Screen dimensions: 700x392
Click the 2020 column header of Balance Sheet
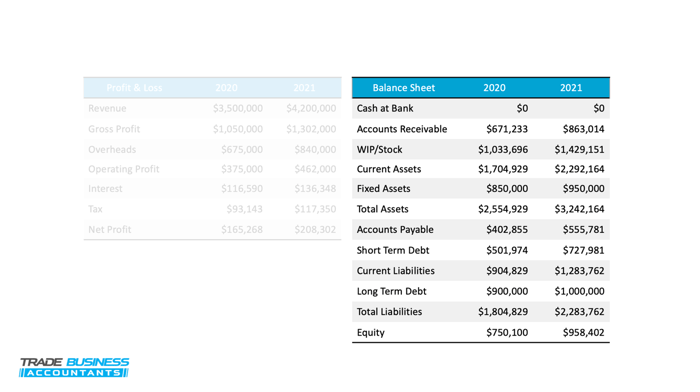pyautogui.click(x=494, y=88)
